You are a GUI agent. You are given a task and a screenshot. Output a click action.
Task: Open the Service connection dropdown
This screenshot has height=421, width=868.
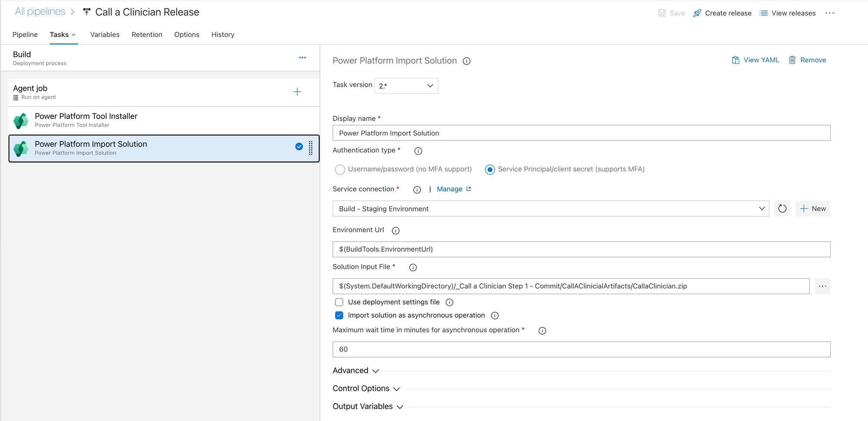tap(550, 209)
